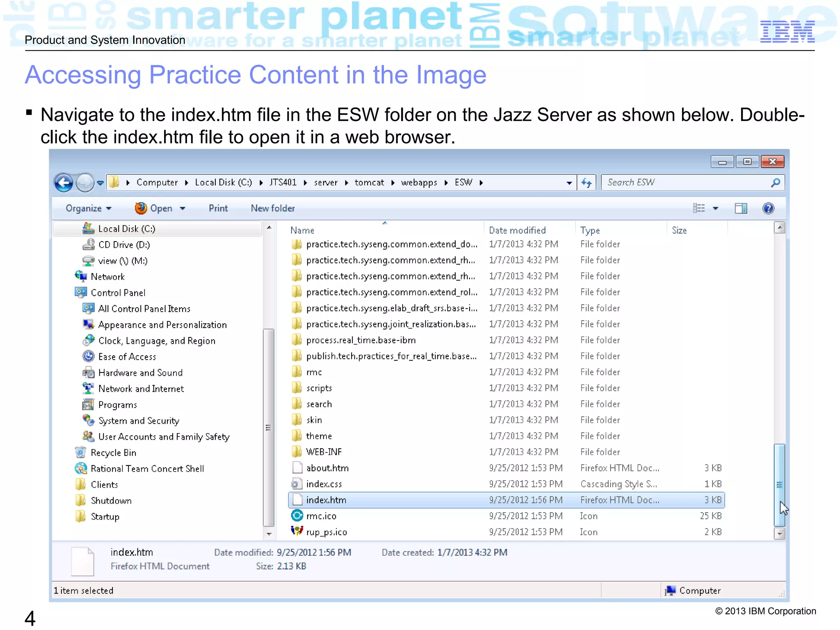Image resolution: width=840 pixels, height=630 pixels.
Task: Select the rmc.ico file icon
Action: (297, 516)
